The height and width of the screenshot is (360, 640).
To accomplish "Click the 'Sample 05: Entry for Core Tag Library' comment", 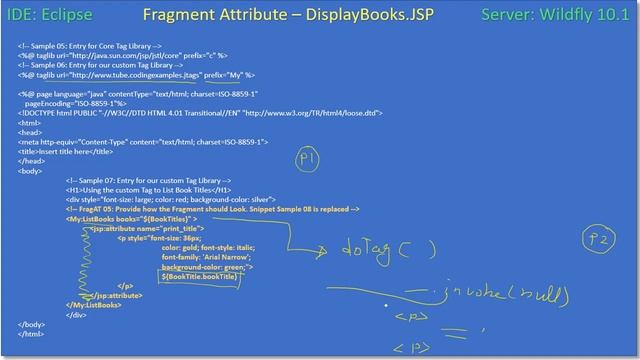I will click(x=90, y=46).
